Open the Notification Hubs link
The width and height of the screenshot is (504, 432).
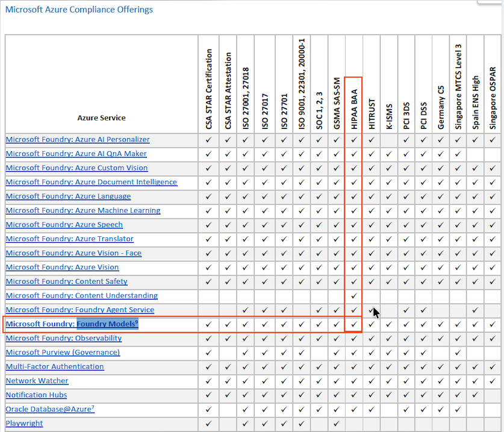point(36,395)
